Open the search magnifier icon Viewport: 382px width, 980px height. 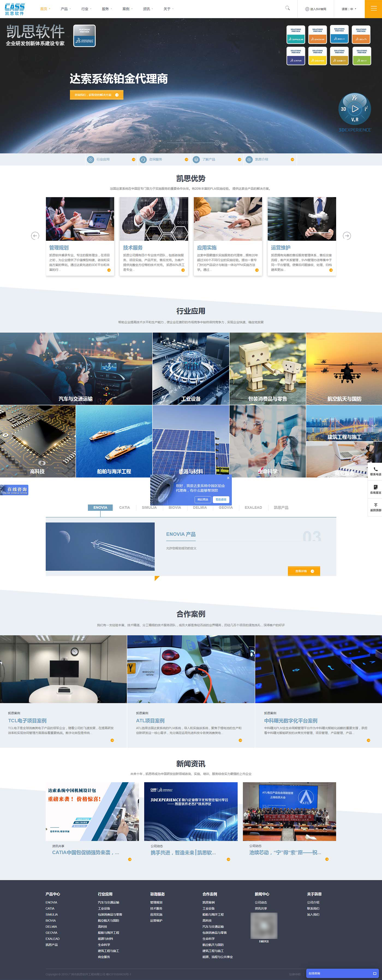pyautogui.click(x=287, y=8)
